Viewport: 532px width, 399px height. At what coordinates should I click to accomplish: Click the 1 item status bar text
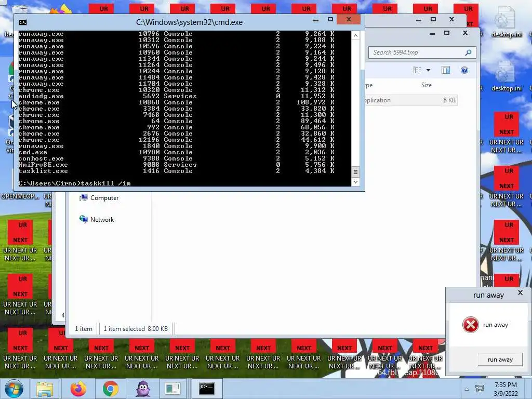point(84,329)
